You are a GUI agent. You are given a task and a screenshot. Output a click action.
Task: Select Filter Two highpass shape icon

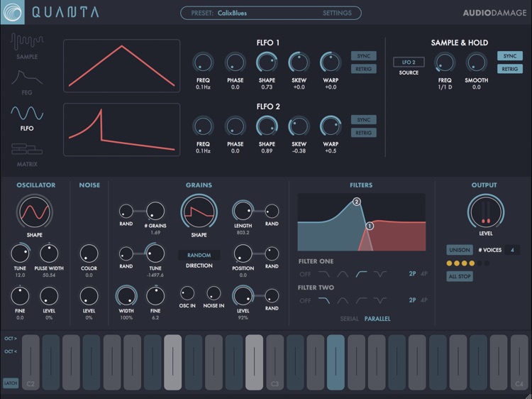pos(361,300)
